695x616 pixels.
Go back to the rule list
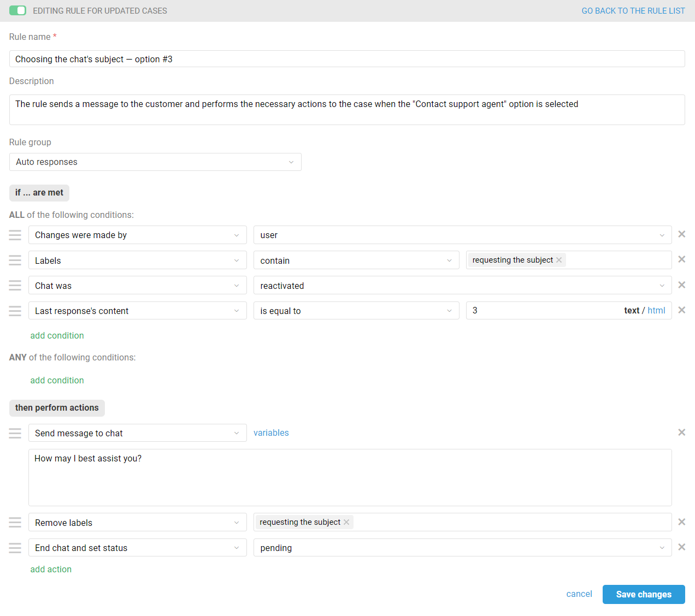pyautogui.click(x=633, y=11)
